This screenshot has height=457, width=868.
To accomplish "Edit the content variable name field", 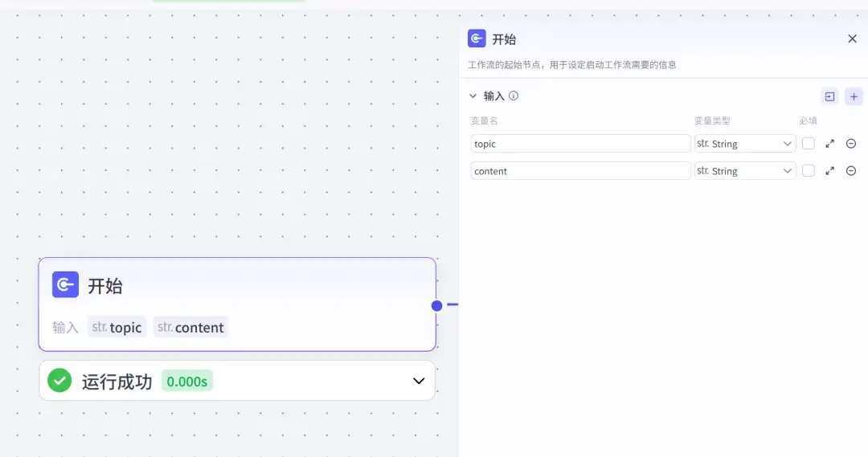I will pos(580,171).
